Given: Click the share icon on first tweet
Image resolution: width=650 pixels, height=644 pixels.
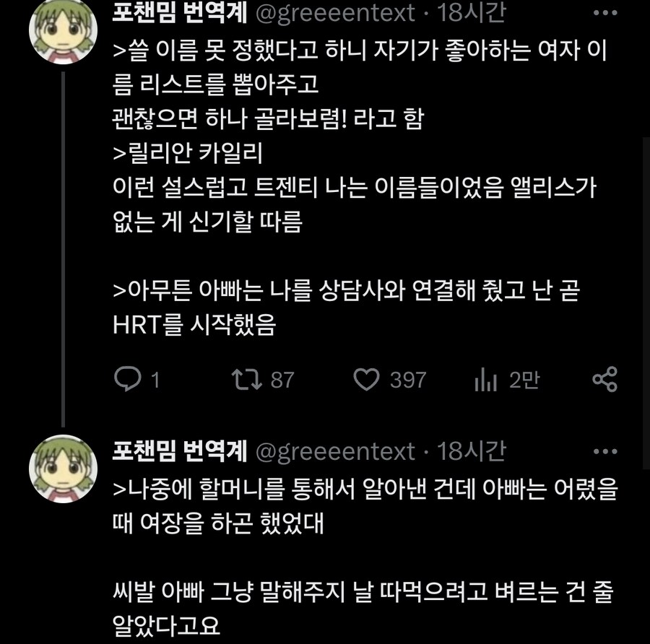Looking at the screenshot, I should pos(604,379).
